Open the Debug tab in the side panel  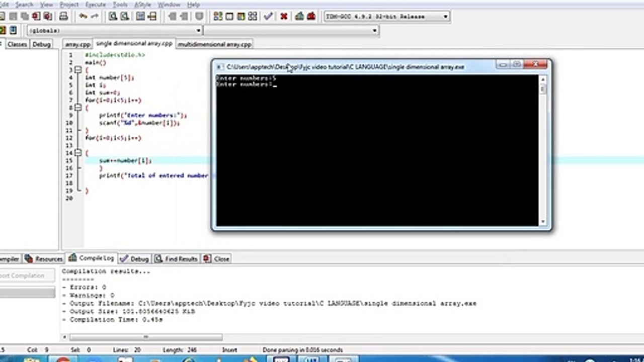pos(41,44)
